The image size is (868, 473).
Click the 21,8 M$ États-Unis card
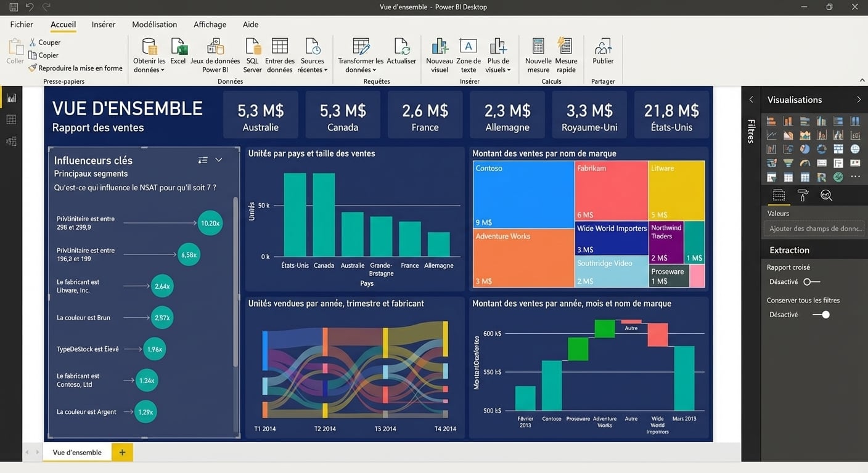(x=671, y=115)
